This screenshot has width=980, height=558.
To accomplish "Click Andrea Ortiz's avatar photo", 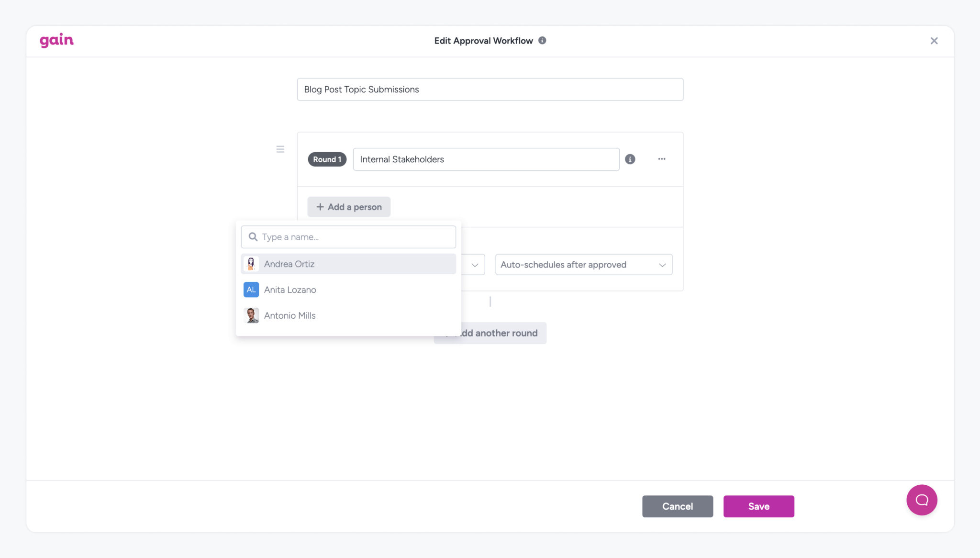I will click(x=251, y=264).
